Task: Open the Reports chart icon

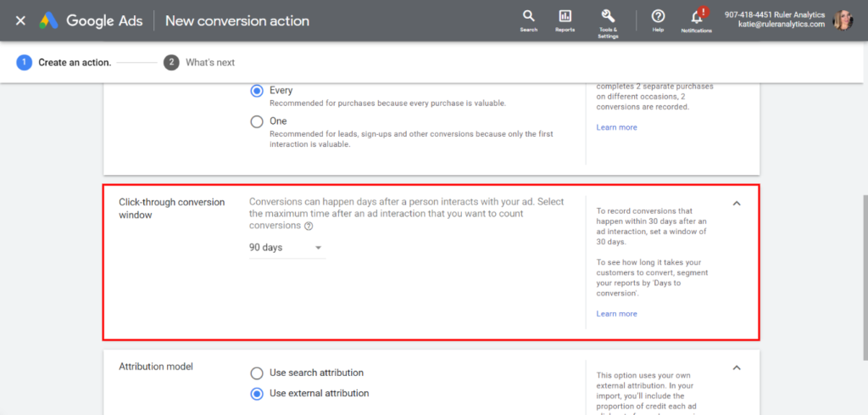Action: click(x=565, y=16)
